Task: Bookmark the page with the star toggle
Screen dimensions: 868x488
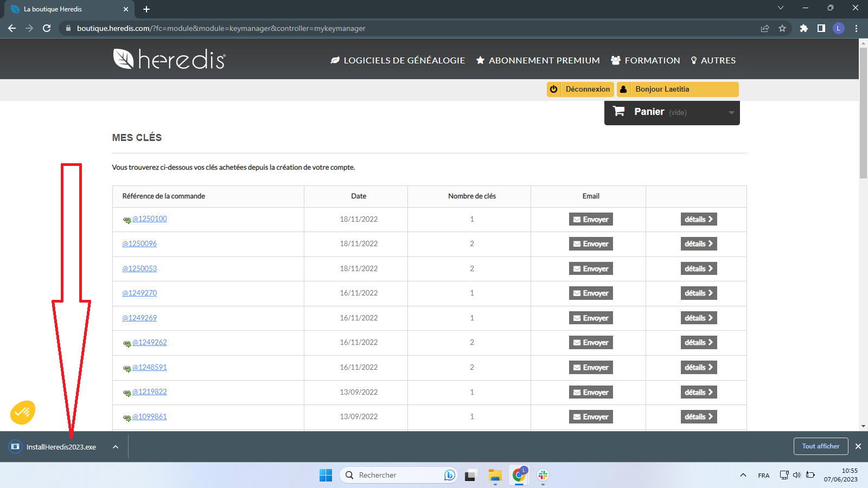Action: click(782, 28)
